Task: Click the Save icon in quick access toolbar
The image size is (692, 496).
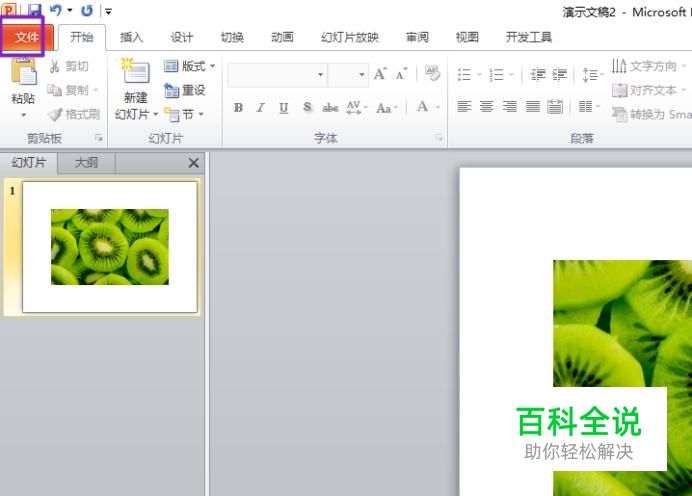Action: point(34,10)
